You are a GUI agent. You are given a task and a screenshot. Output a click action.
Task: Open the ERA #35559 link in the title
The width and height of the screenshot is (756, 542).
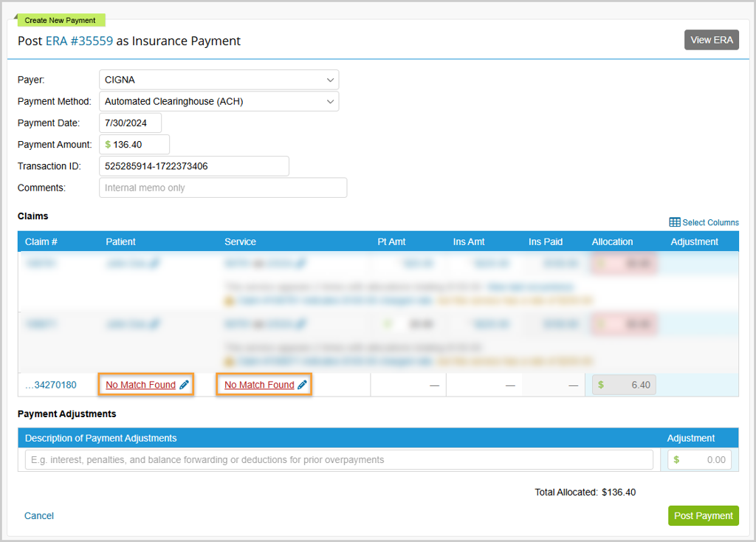coord(79,41)
